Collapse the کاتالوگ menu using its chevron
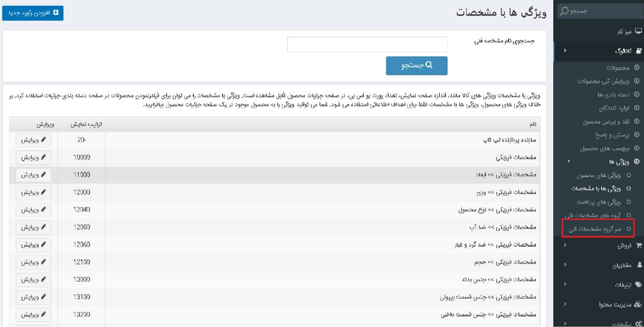Screen dimensions: 644x327 click(565, 50)
